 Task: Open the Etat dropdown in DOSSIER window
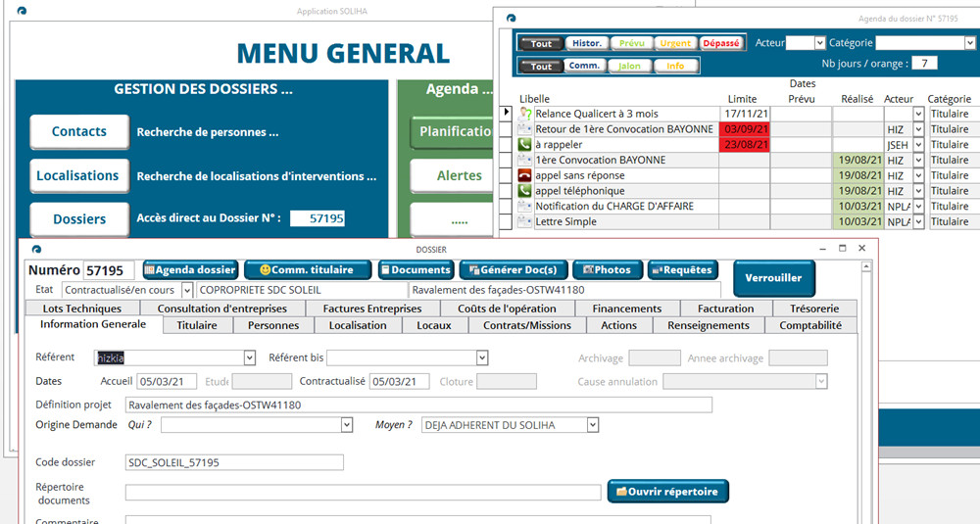click(x=187, y=290)
